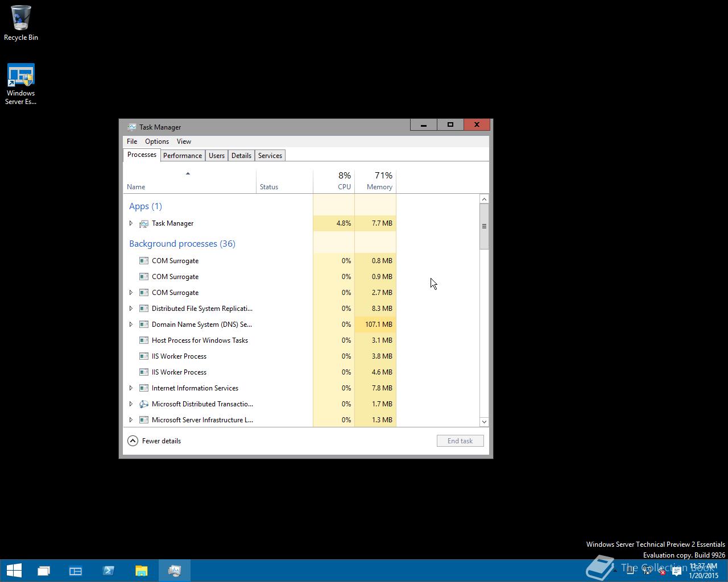Select the Processes tab
The image size is (728, 582).
tap(142, 155)
